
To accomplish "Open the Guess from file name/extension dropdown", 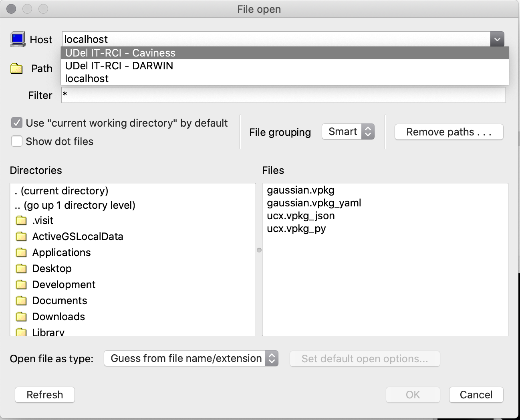I will coord(191,358).
